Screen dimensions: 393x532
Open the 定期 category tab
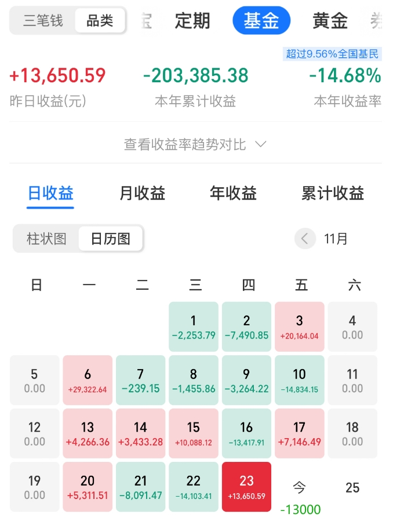(192, 21)
